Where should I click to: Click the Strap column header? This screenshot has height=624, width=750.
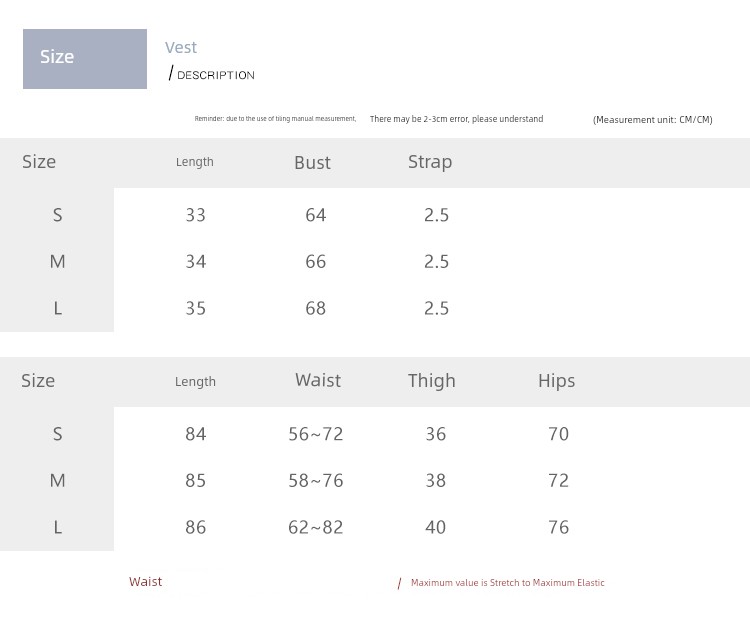coord(430,162)
